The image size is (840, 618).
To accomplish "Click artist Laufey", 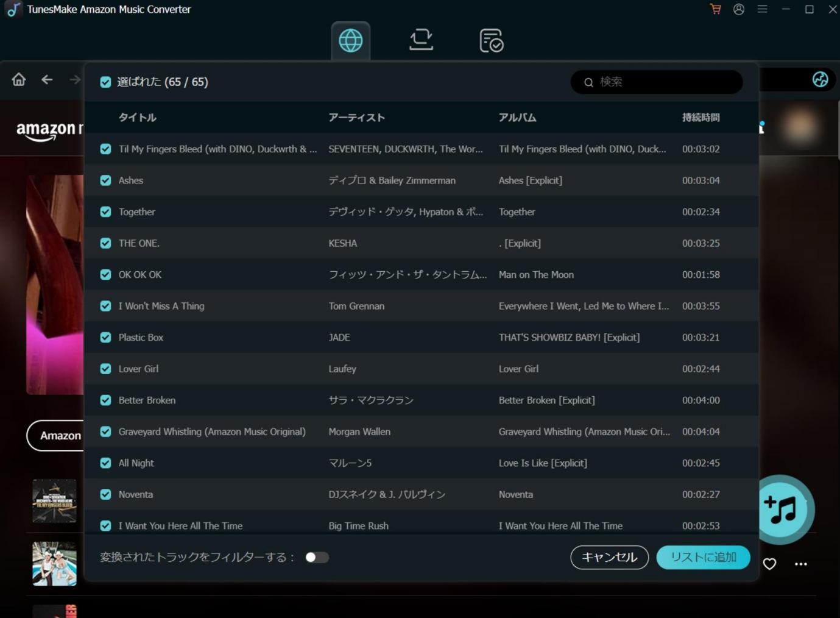I will pyautogui.click(x=342, y=369).
